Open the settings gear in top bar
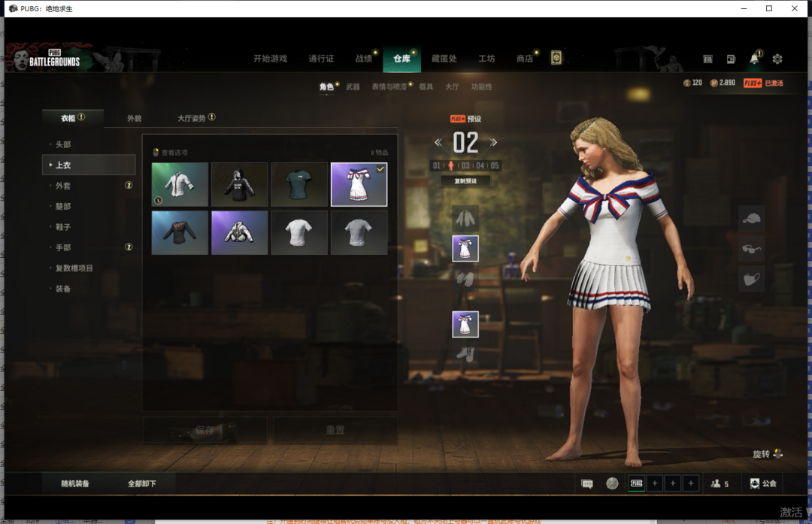 click(x=777, y=59)
